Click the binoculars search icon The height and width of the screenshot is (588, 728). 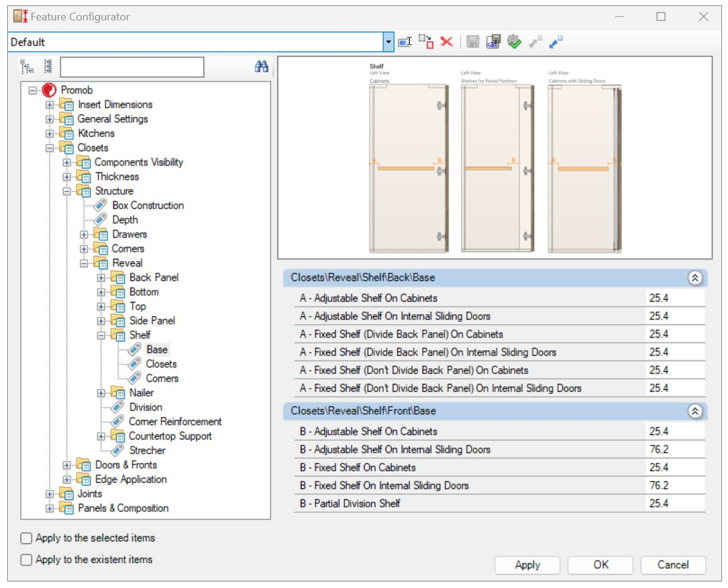click(261, 67)
